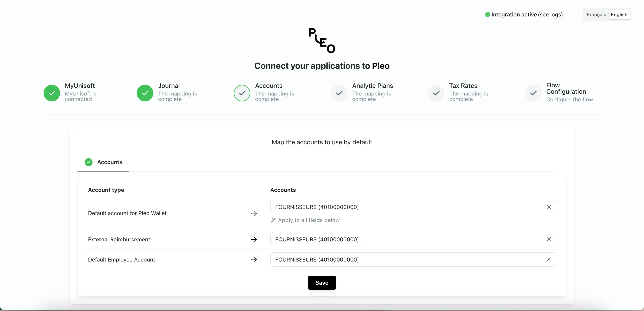Image resolution: width=644 pixels, height=311 pixels.
Task: Remove the Default Employee Account selection
Action: tap(548, 259)
